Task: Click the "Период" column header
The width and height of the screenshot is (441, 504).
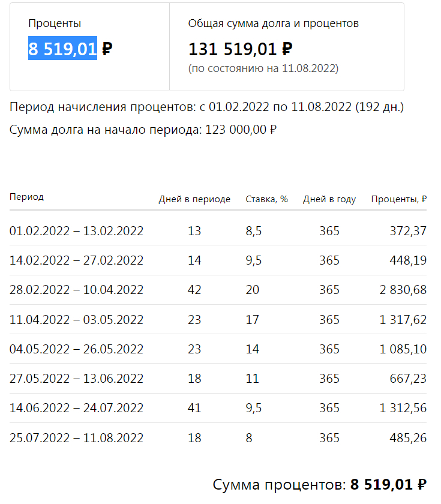Action: coord(26,197)
